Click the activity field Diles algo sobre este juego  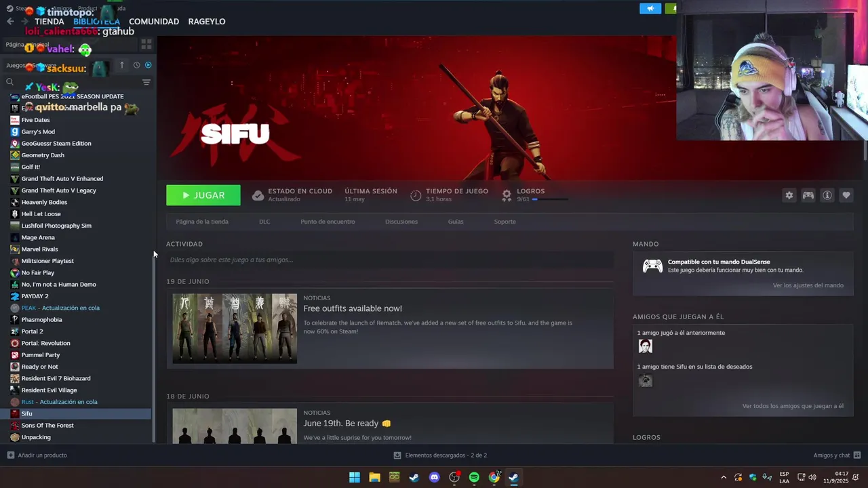point(390,260)
